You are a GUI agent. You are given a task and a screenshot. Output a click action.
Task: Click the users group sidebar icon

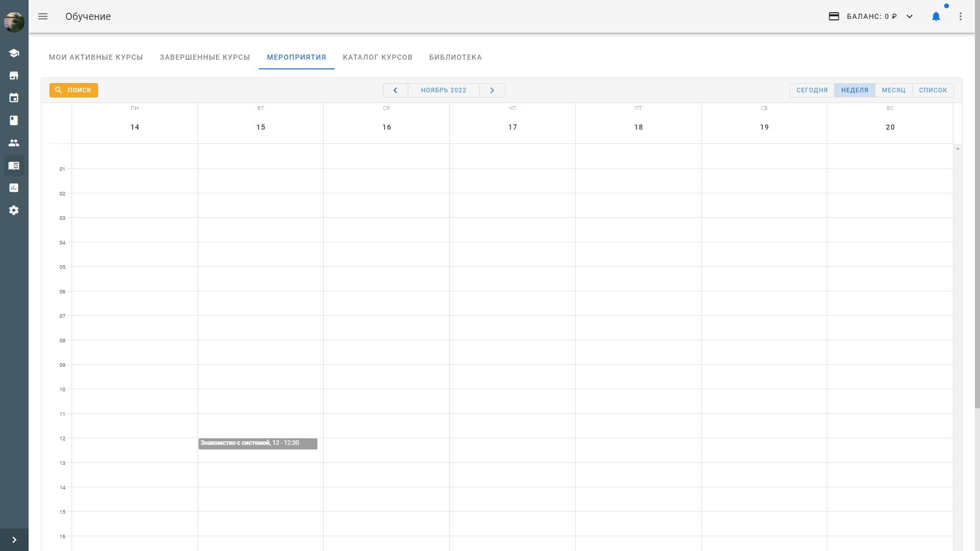14,143
